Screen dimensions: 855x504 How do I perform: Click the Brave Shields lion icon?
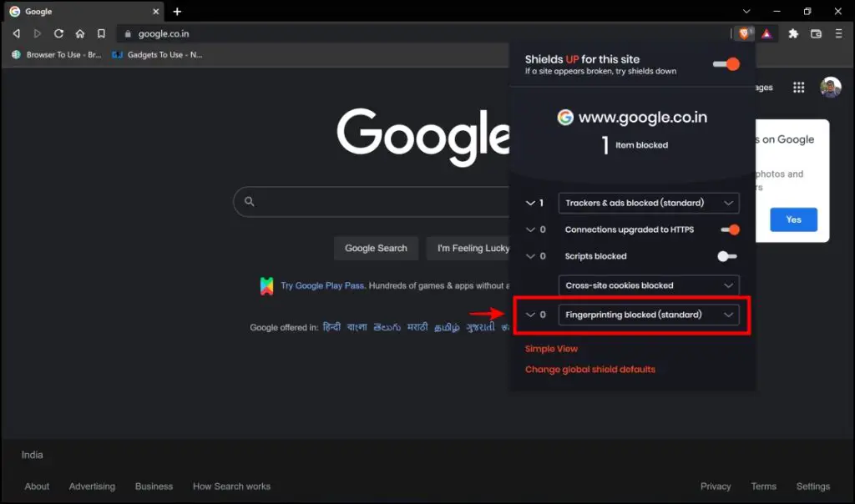pyautogui.click(x=744, y=33)
